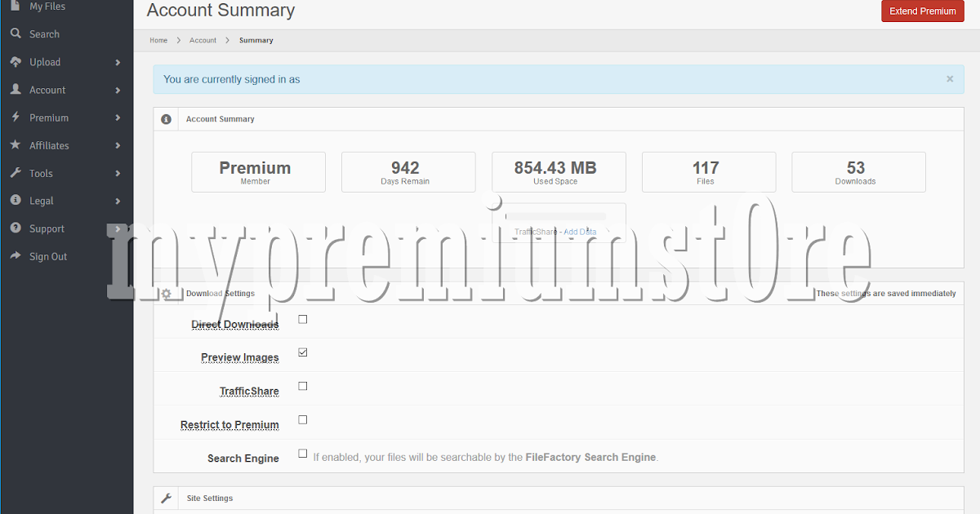Open the Support section

point(45,228)
